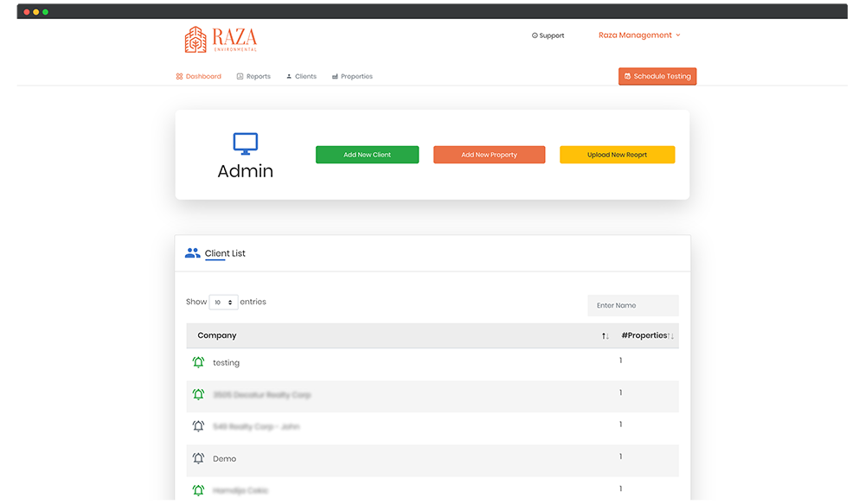
Task: Click the yellow window minimize dot
Action: [35, 11]
